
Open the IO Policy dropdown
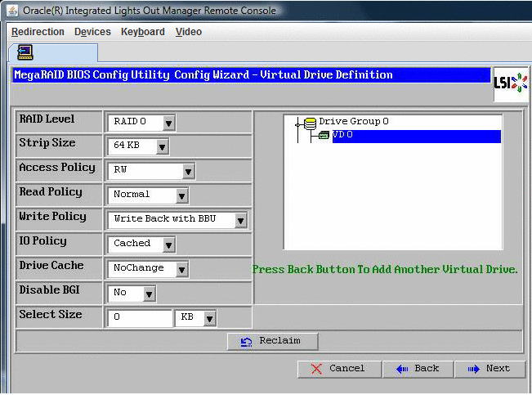[168, 245]
